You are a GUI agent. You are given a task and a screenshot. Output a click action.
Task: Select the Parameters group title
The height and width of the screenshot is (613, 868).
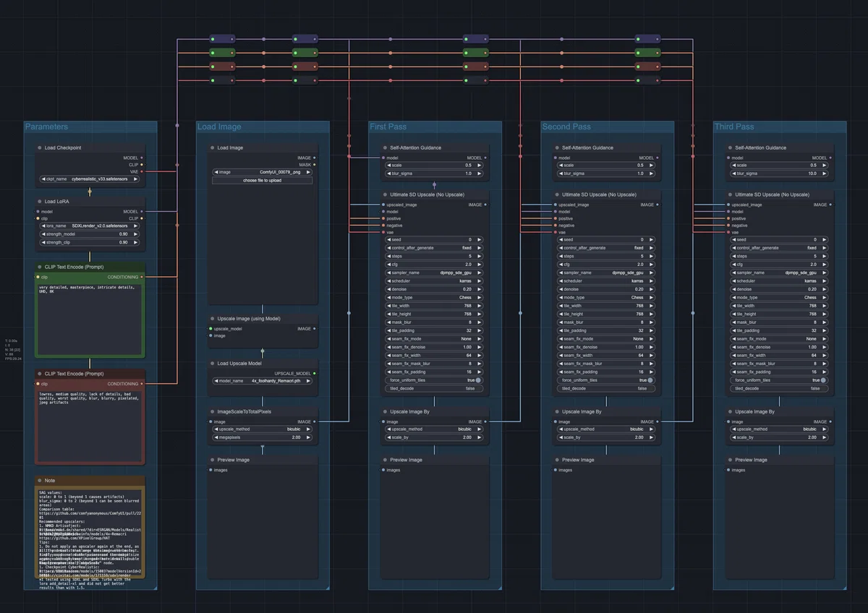pos(46,127)
